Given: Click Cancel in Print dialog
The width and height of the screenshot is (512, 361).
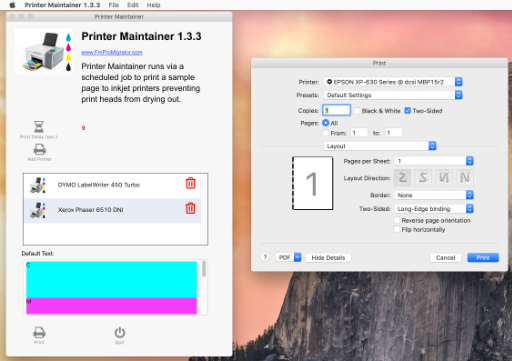Looking at the screenshot, I should point(445,258).
